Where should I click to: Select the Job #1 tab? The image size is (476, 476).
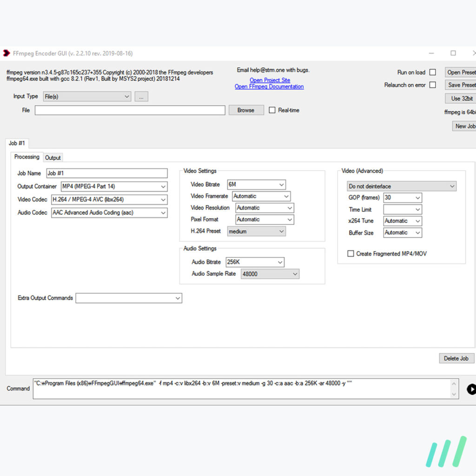[x=17, y=143]
